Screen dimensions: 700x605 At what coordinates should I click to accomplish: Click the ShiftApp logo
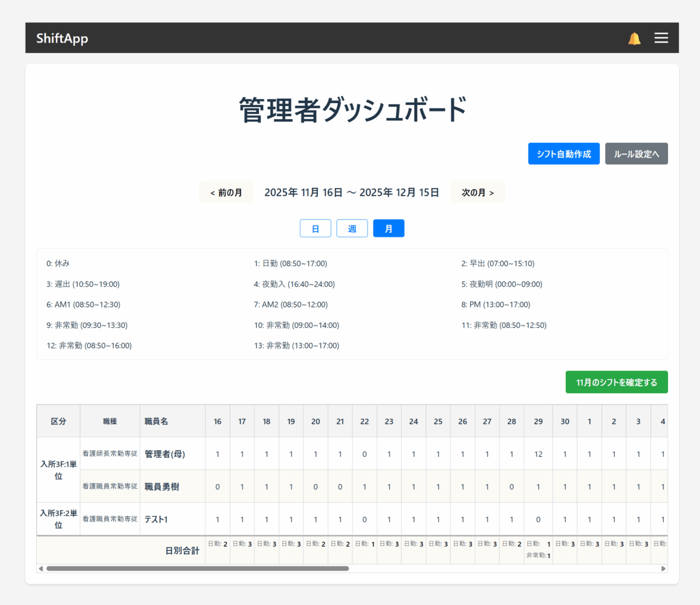click(x=62, y=39)
